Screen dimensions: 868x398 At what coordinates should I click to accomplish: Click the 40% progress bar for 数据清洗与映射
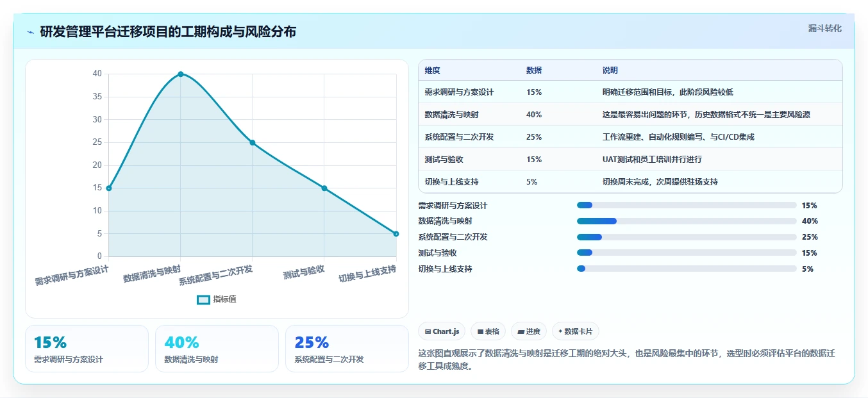pyautogui.click(x=687, y=221)
